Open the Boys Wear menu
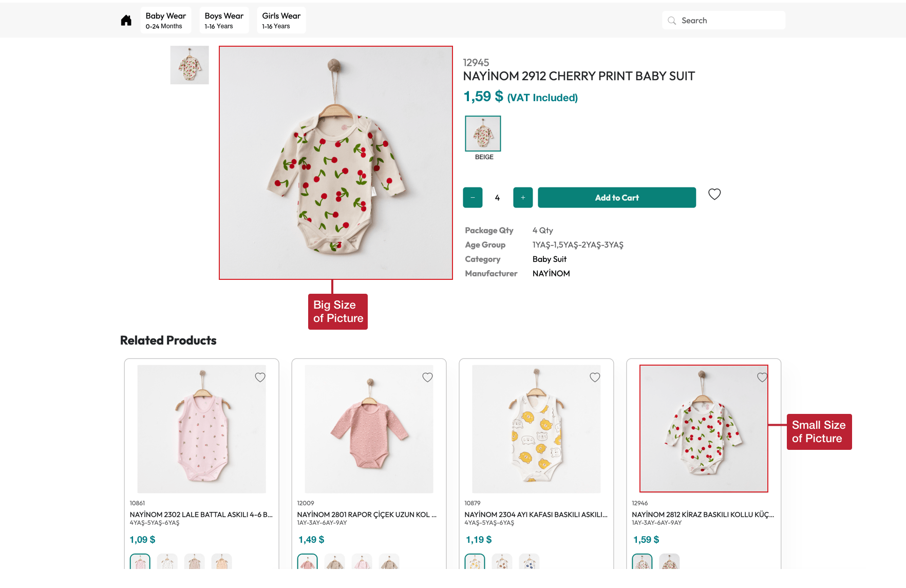This screenshot has width=906, height=588. pyautogui.click(x=224, y=21)
